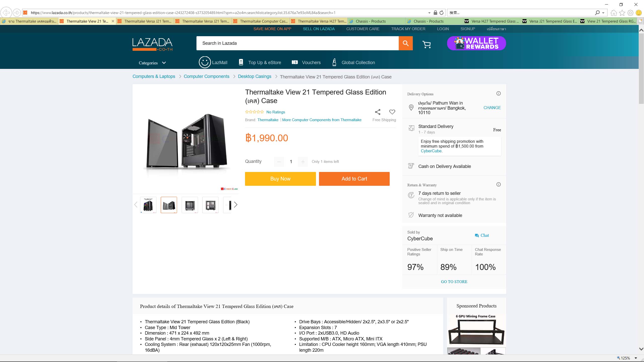Open the shopping cart icon
Viewport: 644px width, 362px height.
coord(426,44)
